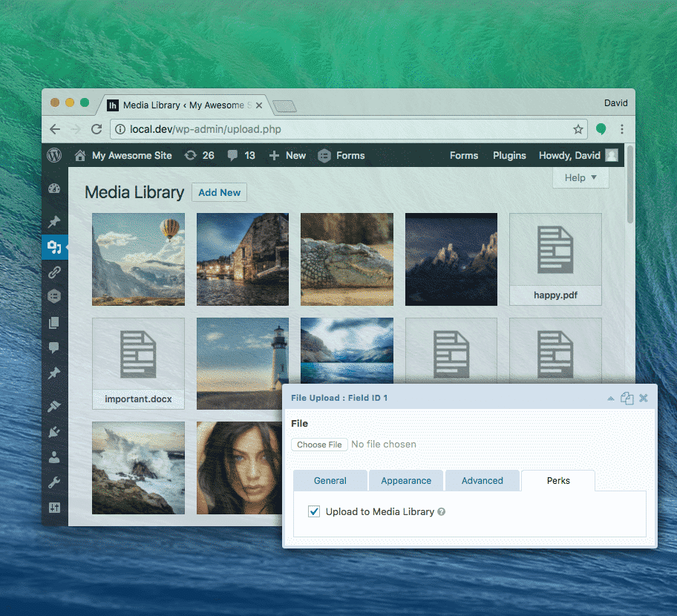This screenshot has height=616, width=677.
Task: Open the WordPress Dashboard from the sidebar
Action: point(53,188)
